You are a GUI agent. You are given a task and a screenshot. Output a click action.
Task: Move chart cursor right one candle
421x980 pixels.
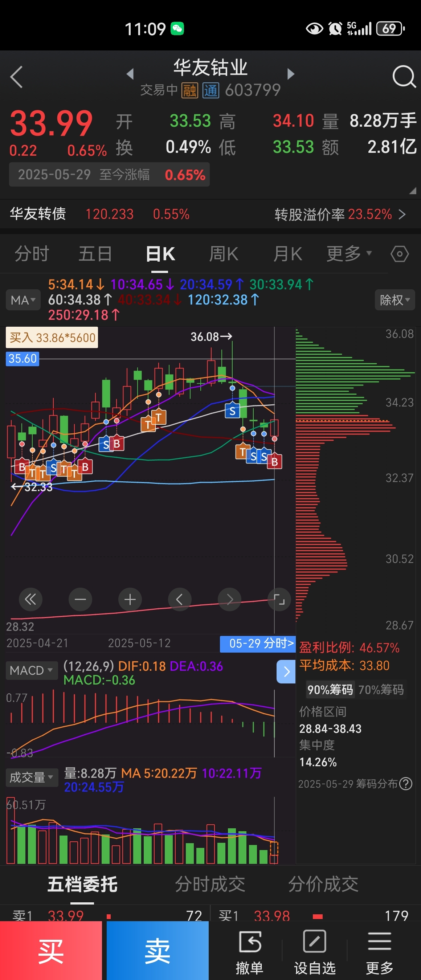tap(230, 600)
